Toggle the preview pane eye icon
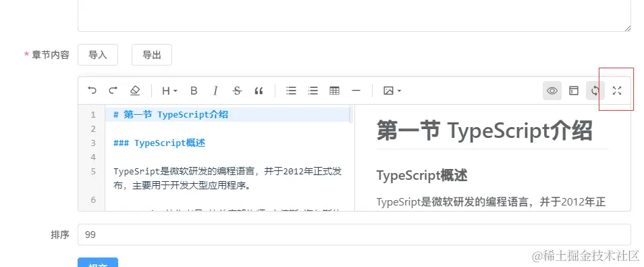 pos(552,91)
